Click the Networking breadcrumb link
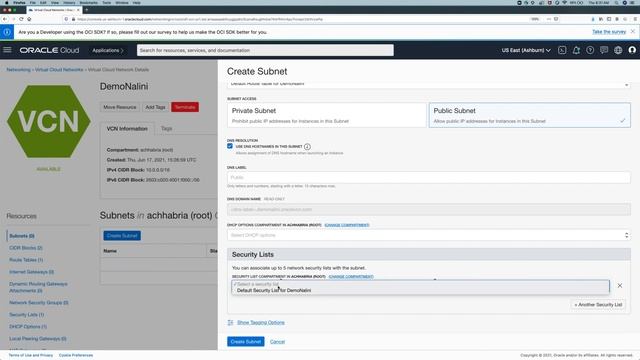640x360 pixels. pos(18,70)
